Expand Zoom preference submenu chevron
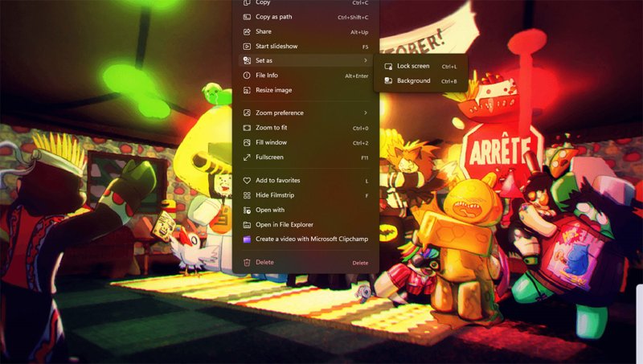 366,112
